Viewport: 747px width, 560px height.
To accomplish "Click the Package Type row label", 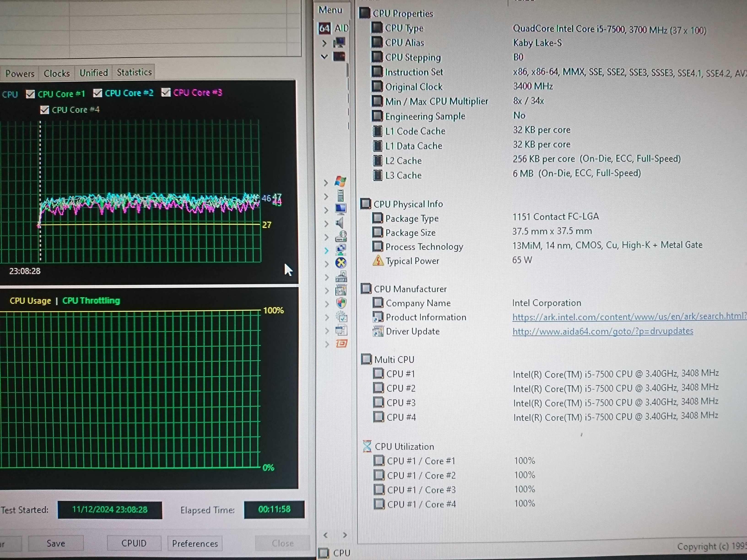I will (x=412, y=218).
